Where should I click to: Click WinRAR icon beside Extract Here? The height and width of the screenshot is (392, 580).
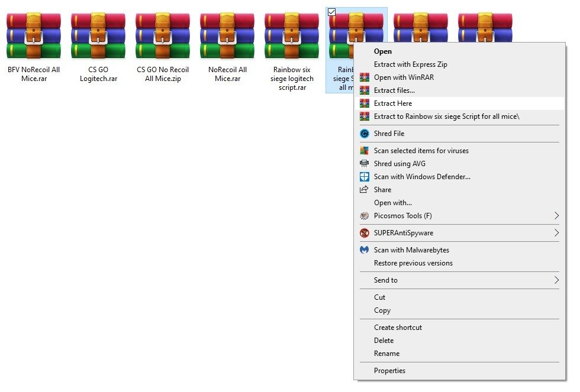tap(365, 103)
